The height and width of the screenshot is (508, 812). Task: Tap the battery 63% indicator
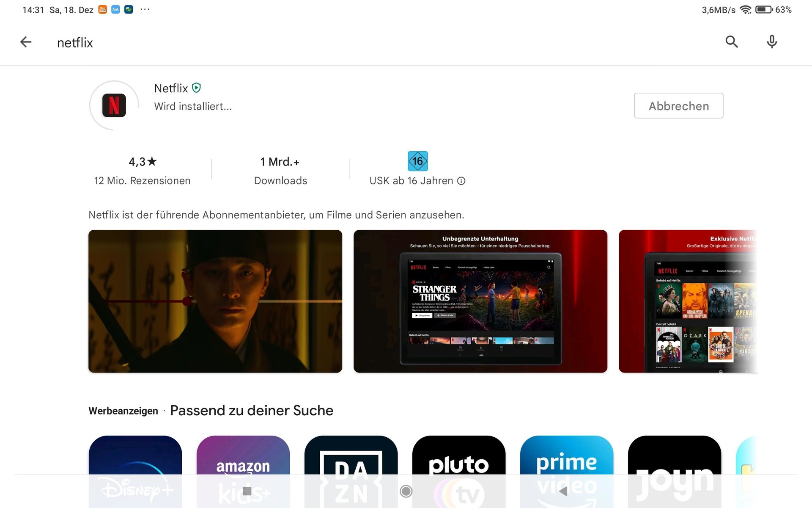(773, 9)
